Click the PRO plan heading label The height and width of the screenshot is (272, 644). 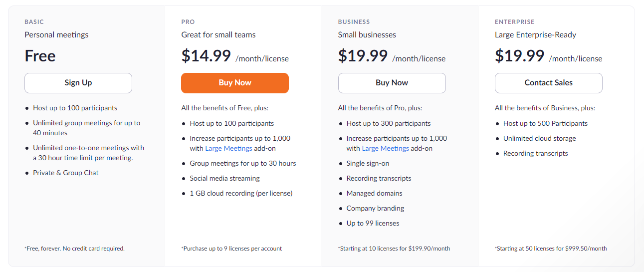click(188, 22)
